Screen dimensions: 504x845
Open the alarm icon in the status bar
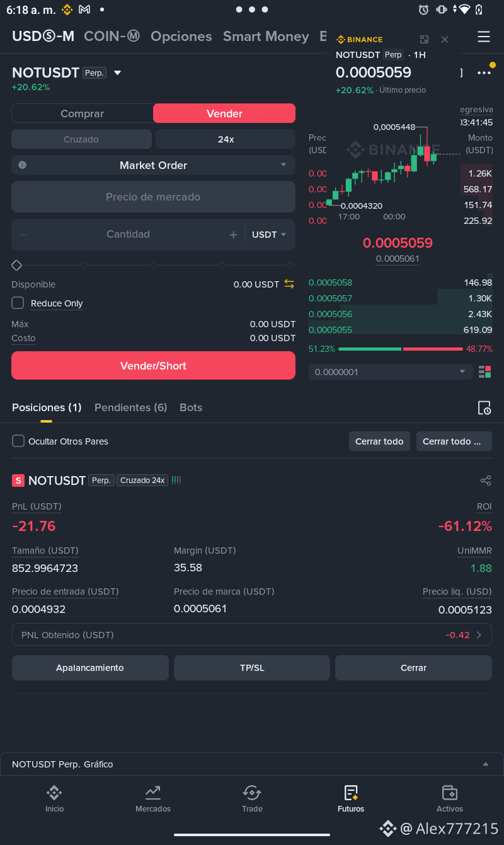[x=424, y=9]
